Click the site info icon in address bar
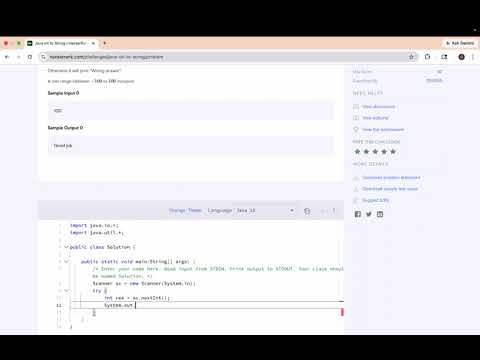Image resolution: width=480 pixels, height=360 pixels. pyautogui.click(x=43, y=57)
